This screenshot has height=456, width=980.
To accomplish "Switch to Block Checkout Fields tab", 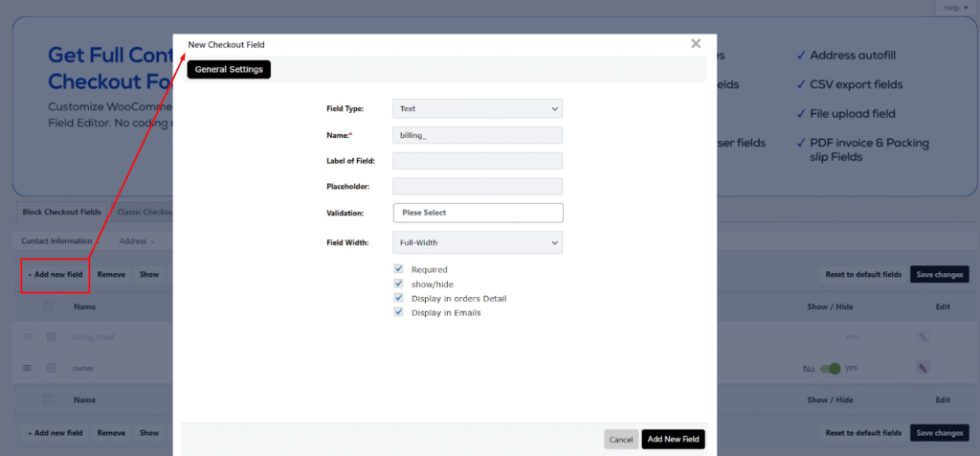I will pos(61,212).
